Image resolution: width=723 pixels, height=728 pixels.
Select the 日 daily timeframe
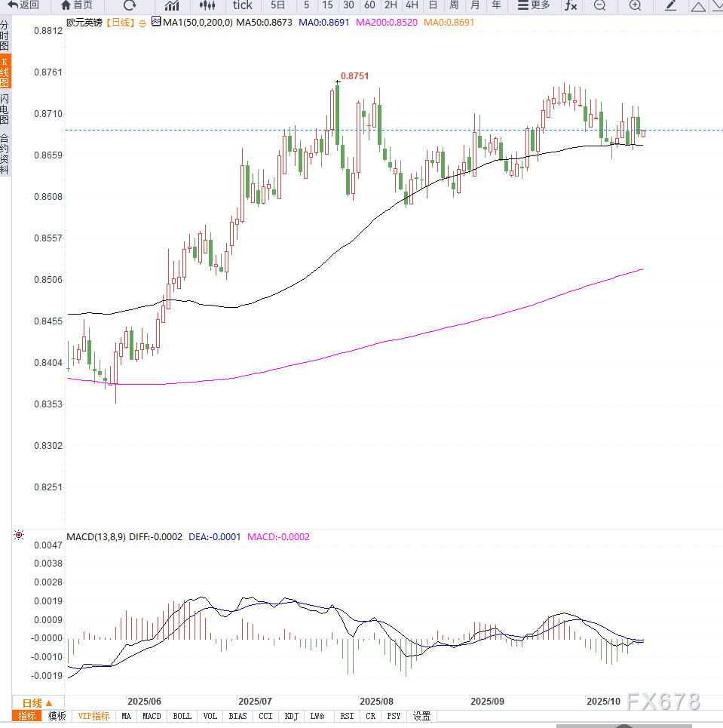click(x=433, y=5)
